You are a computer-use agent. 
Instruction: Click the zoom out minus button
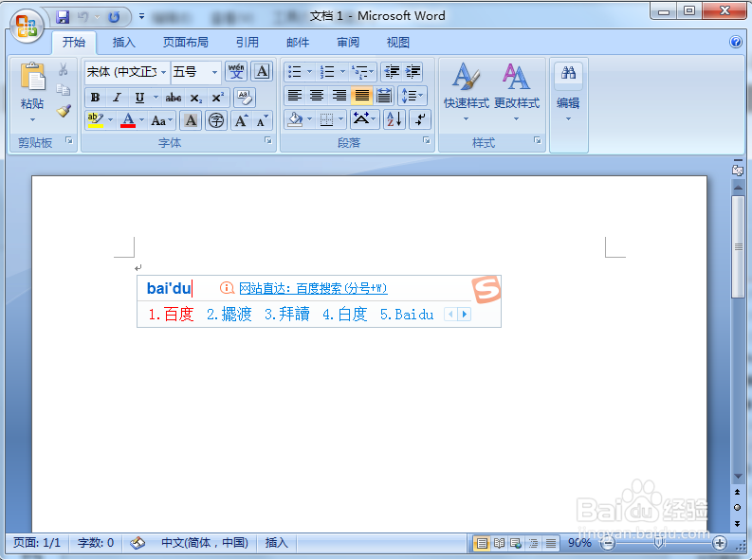[608, 543]
